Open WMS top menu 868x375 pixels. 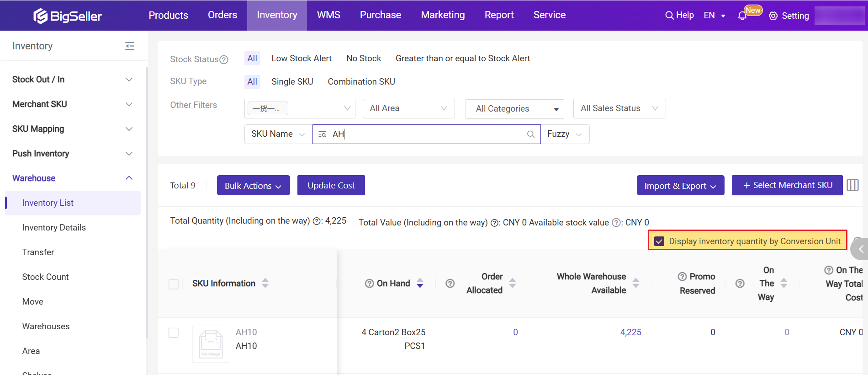coord(329,15)
